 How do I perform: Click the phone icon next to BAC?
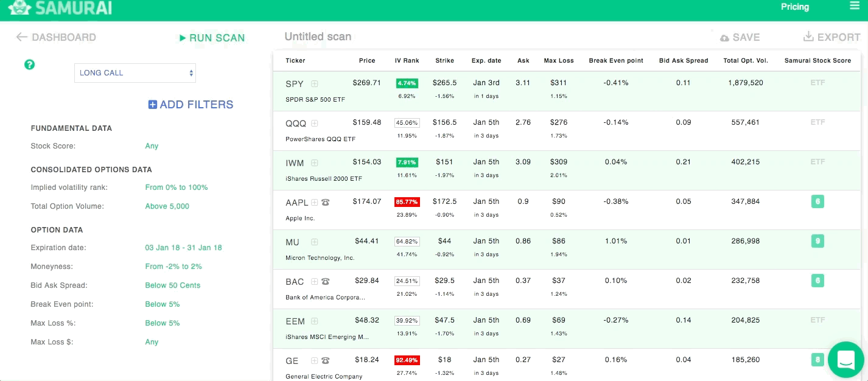point(326,281)
